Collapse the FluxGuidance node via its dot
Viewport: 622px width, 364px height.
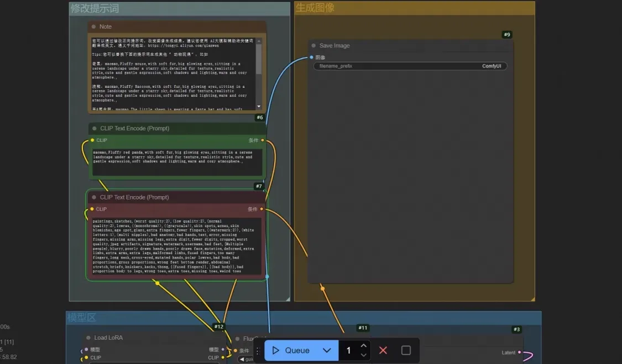[238, 339]
